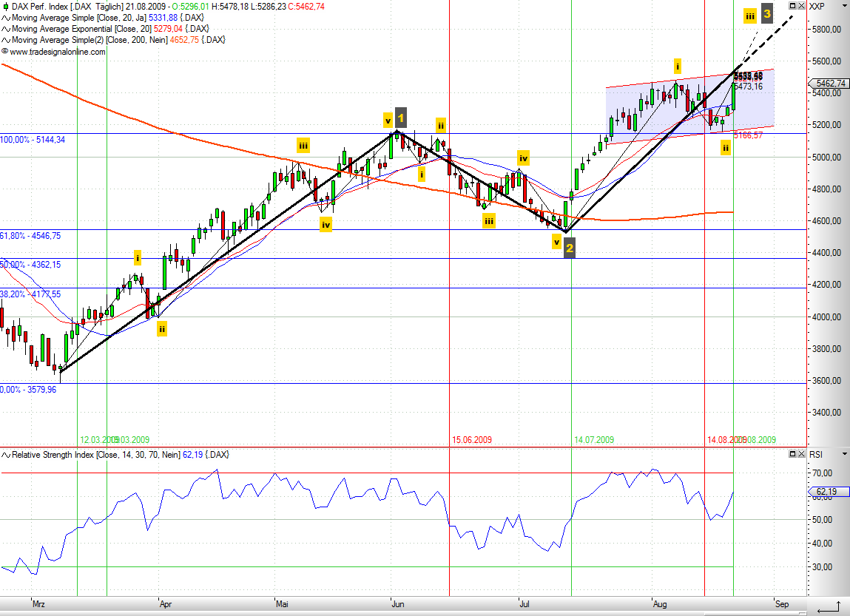850x616 pixels.
Task: Select the Moving Average Simple(2) 200 legend line
Action: click(118, 39)
